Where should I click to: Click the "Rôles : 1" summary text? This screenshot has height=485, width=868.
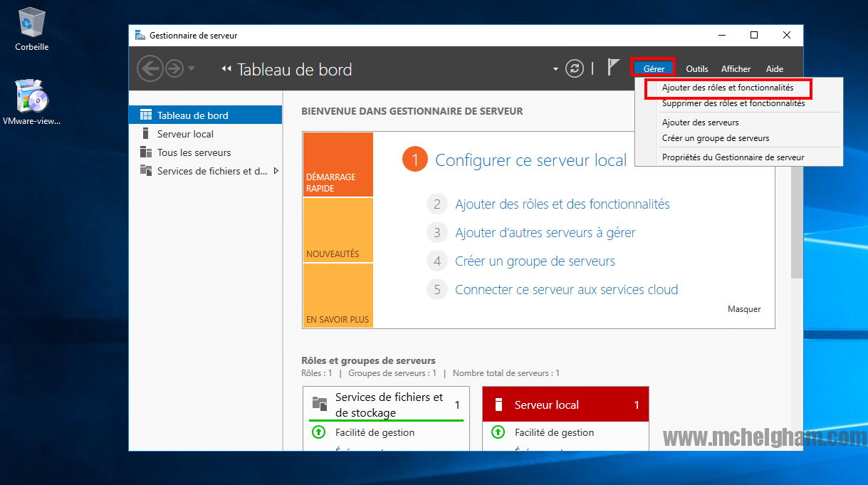coord(317,373)
